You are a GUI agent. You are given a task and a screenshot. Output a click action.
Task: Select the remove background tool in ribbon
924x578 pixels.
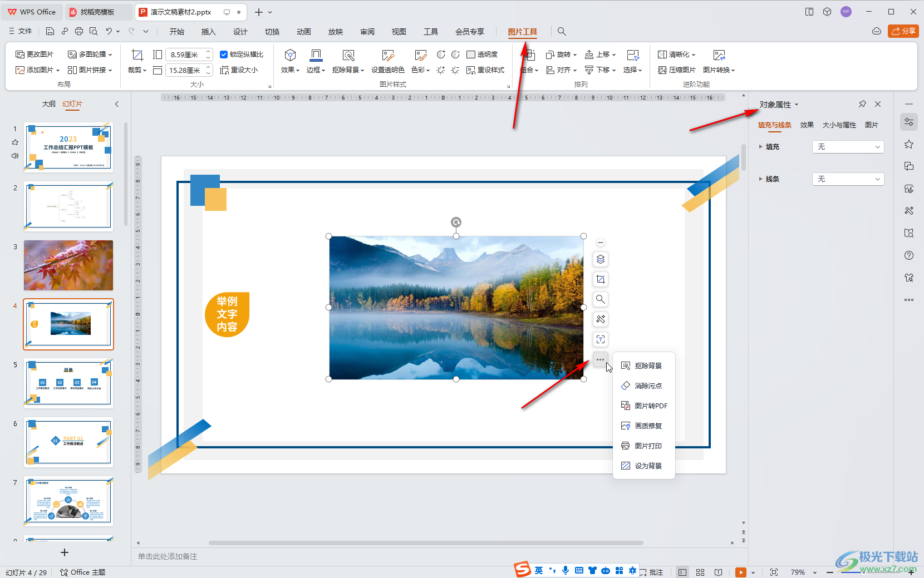pyautogui.click(x=348, y=61)
